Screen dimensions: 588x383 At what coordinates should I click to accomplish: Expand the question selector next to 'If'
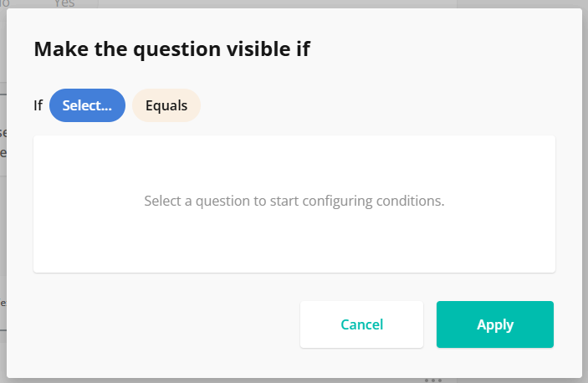[x=87, y=105]
